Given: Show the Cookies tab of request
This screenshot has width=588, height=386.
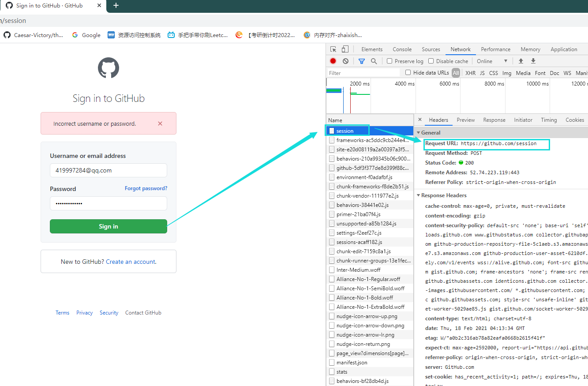Looking at the screenshot, I should click(575, 120).
